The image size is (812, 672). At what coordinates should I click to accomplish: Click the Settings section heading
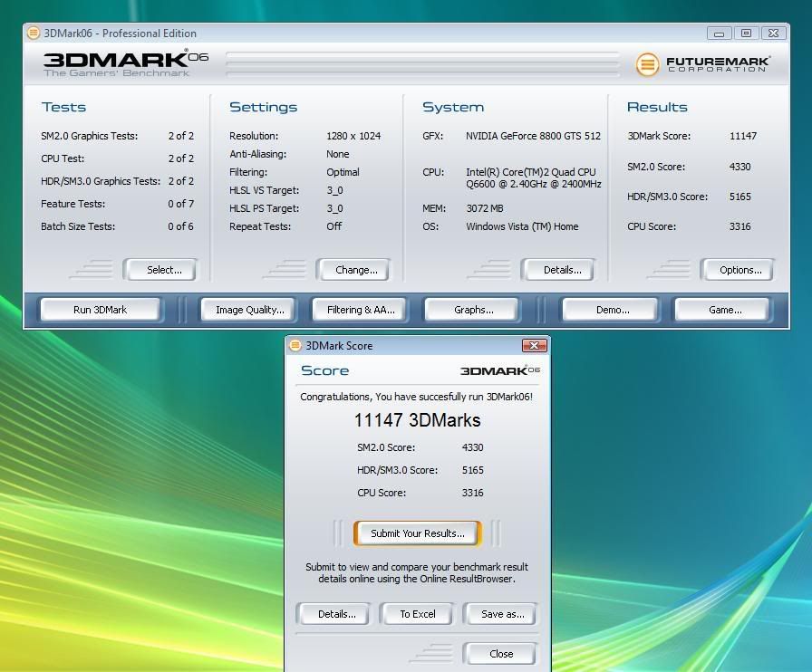[x=263, y=107]
